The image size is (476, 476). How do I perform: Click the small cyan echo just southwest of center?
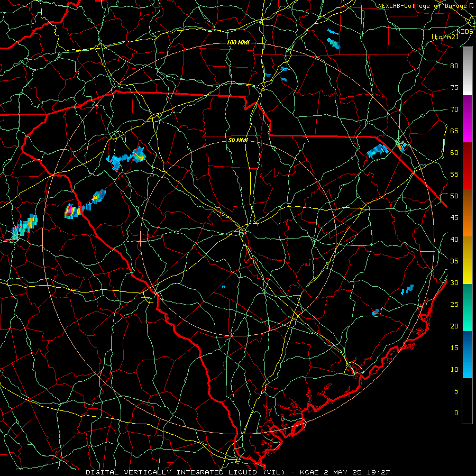coord(224,287)
